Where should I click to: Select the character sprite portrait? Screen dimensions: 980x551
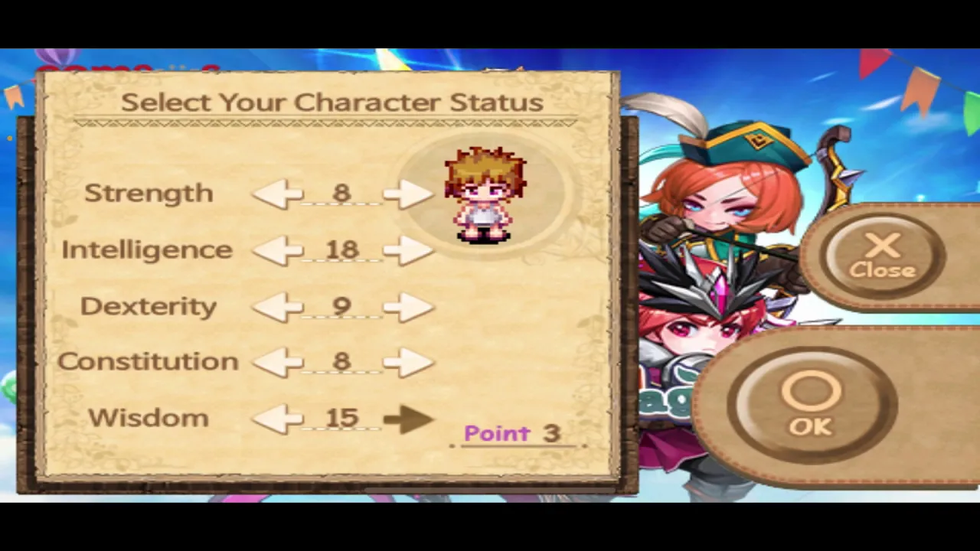[485, 194]
